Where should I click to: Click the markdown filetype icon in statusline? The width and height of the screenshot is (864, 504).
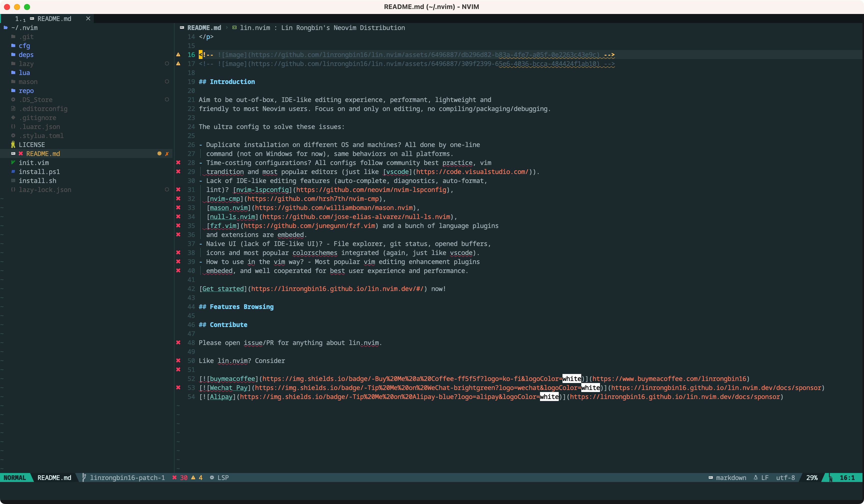711,477
